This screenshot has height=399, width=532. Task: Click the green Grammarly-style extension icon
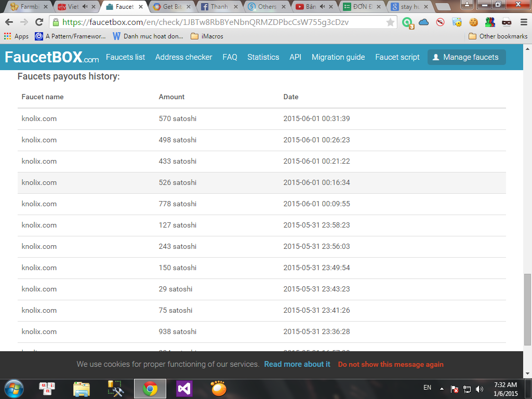tap(407, 23)
